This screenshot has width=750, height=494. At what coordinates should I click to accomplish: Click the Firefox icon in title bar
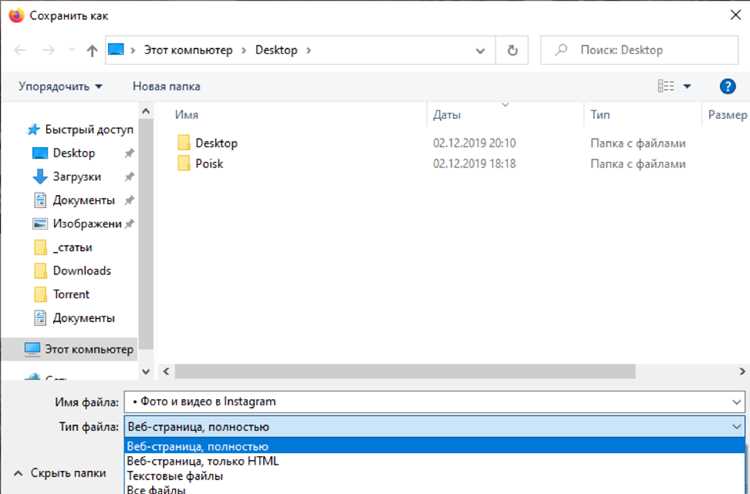(x=16, y=15)
